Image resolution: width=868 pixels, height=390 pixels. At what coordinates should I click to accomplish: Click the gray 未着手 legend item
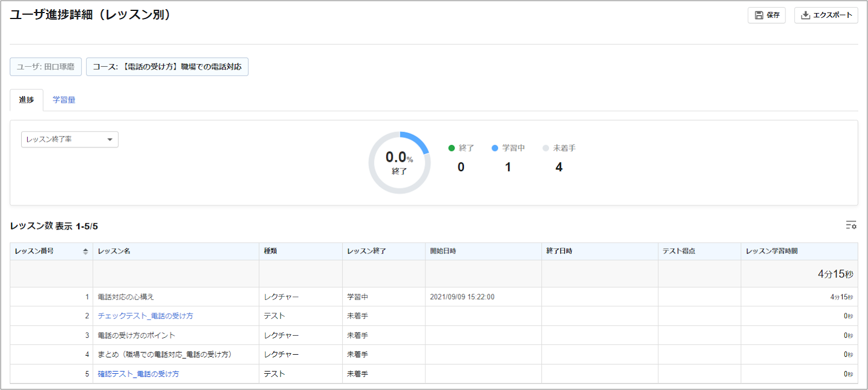pos(559,148)
